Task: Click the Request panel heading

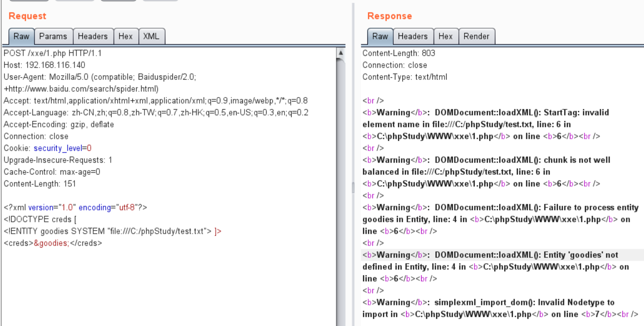Action: coord(27,16)
